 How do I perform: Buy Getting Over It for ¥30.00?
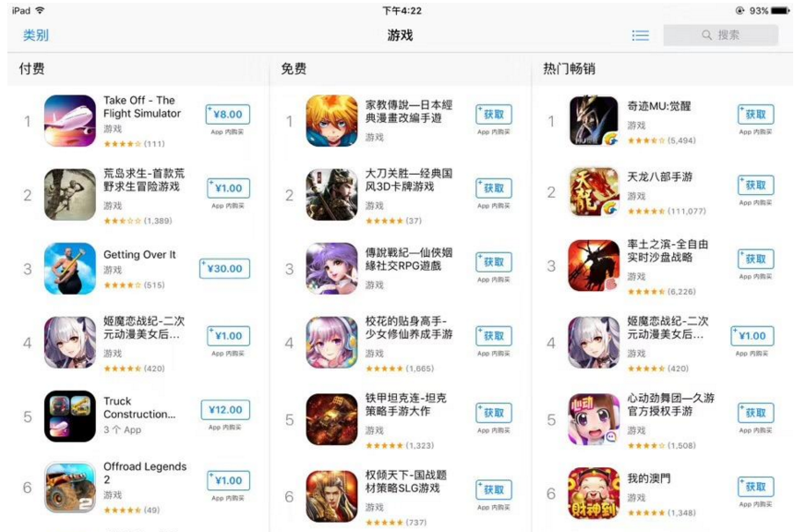click(225, 269)
